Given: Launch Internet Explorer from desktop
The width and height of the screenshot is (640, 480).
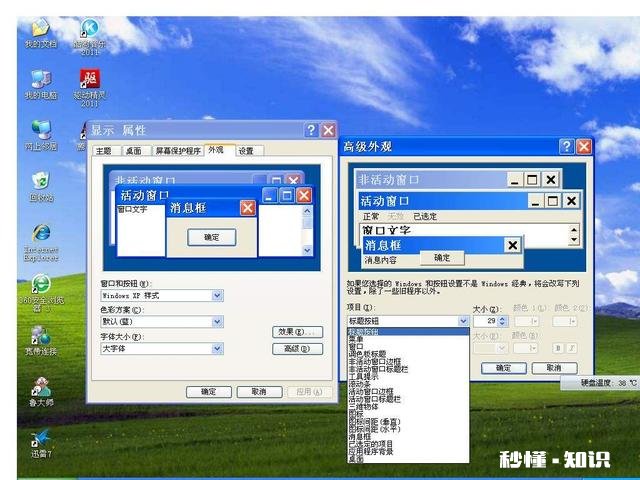Looking at the screenshot, I should point(40,234).
